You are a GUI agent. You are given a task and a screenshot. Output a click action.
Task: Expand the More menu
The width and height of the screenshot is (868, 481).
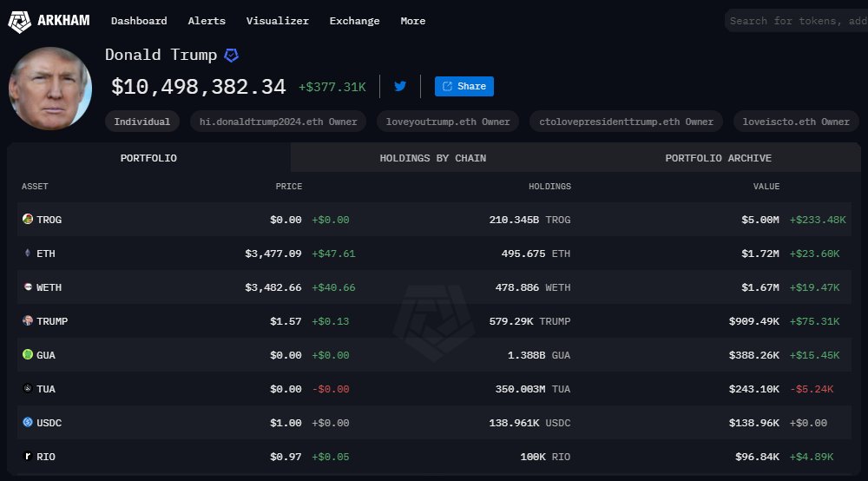pos(413,21)
